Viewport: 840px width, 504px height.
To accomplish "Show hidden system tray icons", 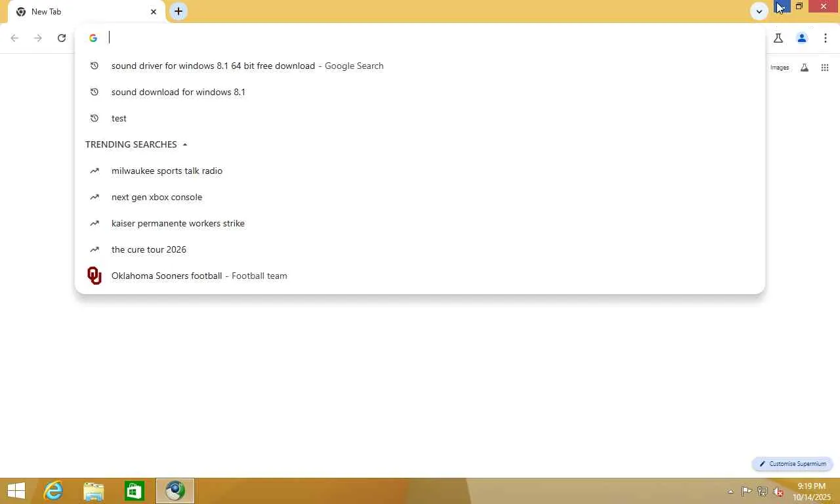I will (730, 492).
